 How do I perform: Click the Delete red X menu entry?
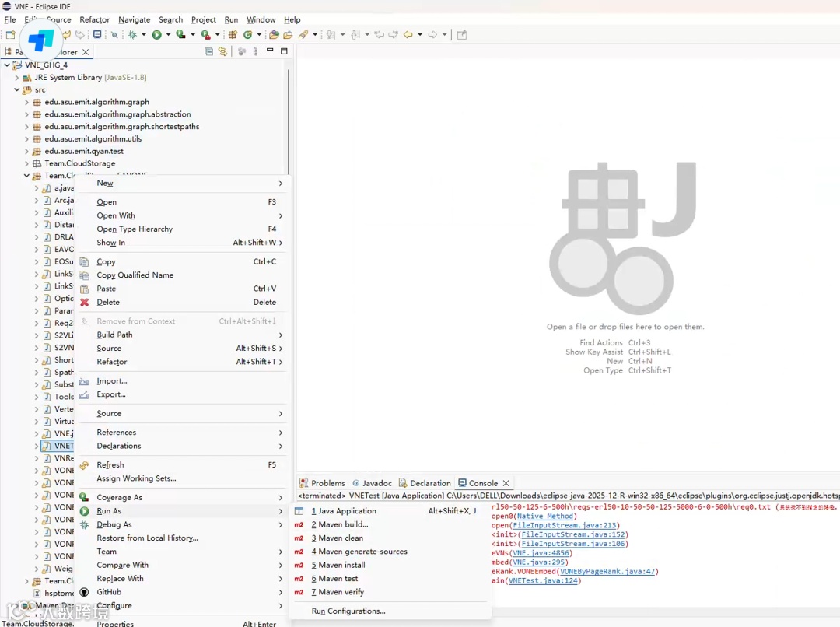click(x=182, y=303)
